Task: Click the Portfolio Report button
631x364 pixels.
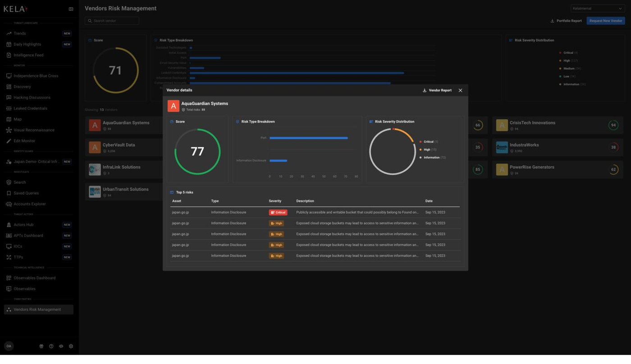Action: pyautogui.click(x=566, y=21)
